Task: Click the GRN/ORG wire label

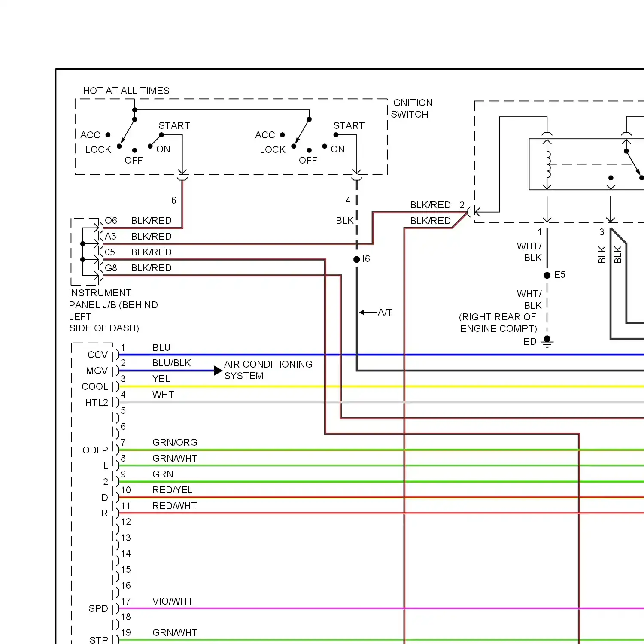Action: point(175,442)
